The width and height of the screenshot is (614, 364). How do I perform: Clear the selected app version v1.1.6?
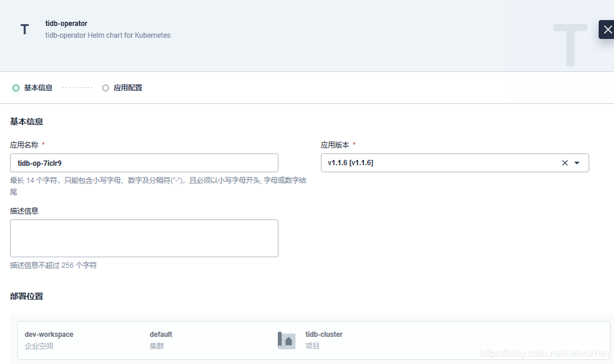[564, 163]
